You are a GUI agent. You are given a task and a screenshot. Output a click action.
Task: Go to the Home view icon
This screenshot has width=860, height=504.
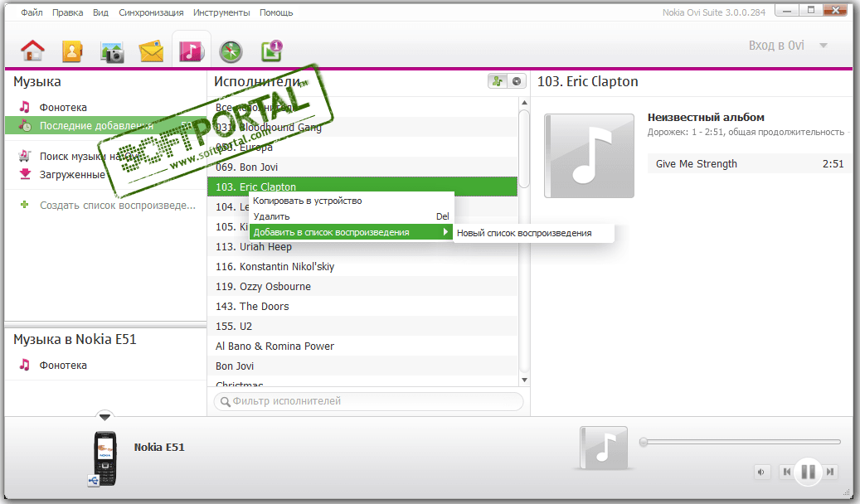click(x=32, y=51)
